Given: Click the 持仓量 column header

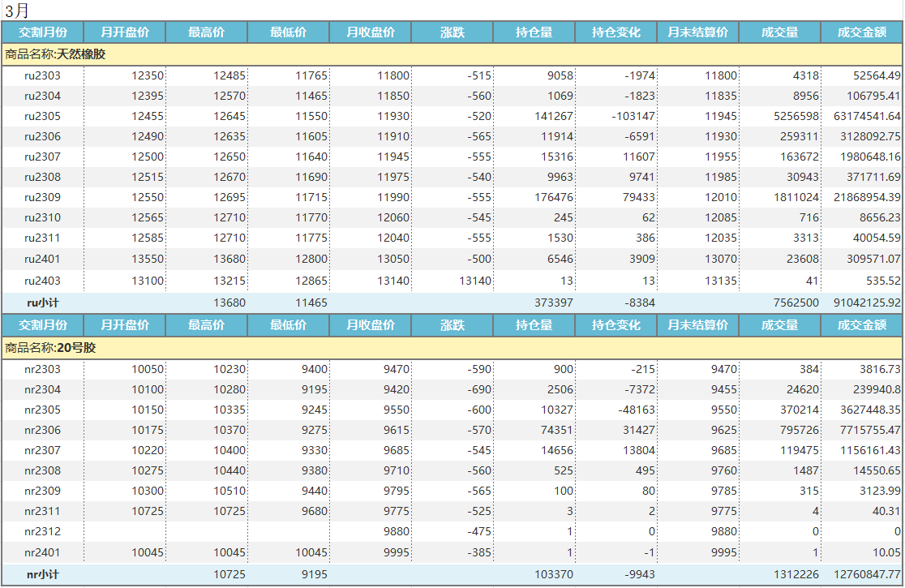Looking at the screenshot, I should [533, 32].
